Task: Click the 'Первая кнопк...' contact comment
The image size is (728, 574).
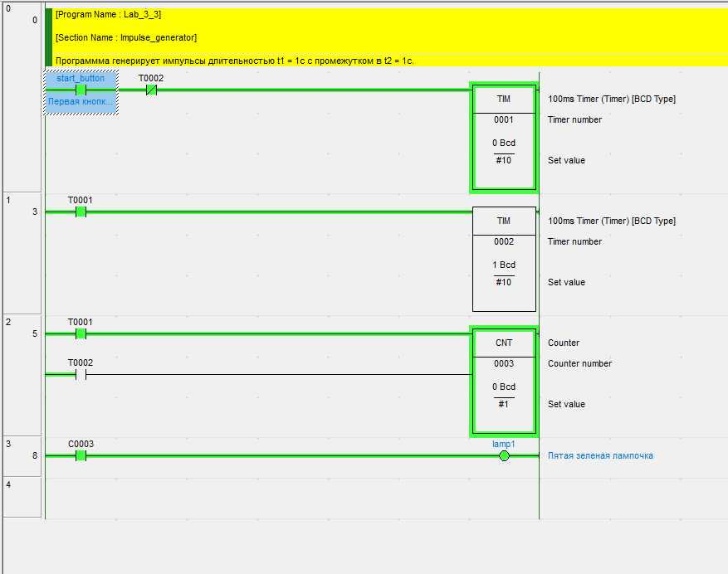Action: point(81,102)
